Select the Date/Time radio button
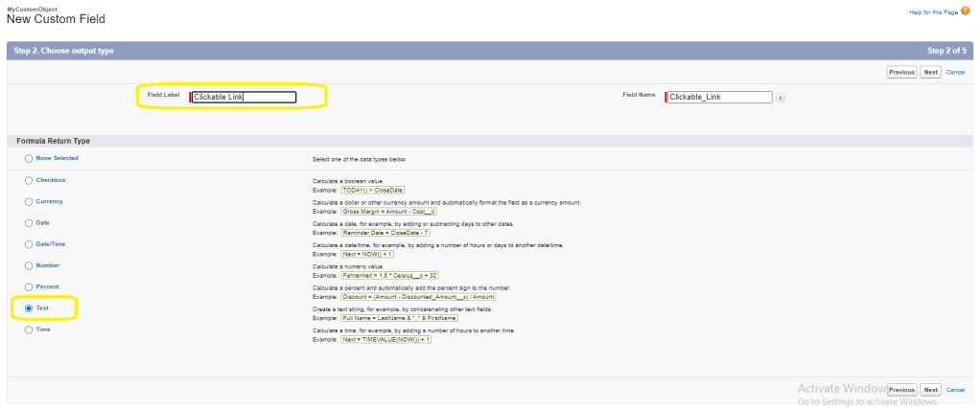The width and height of the screenshot is (980, 409). click(x=29, y=244)
